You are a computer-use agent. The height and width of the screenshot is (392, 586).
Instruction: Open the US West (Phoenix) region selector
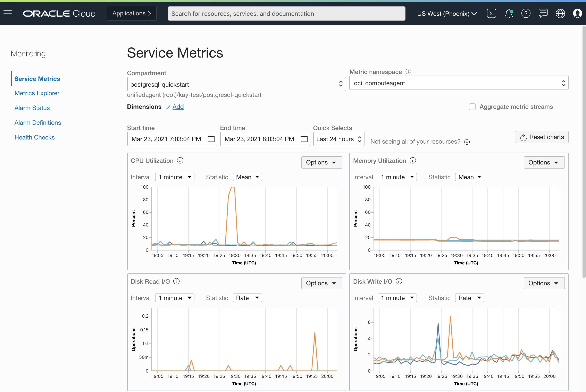[447, 14]
